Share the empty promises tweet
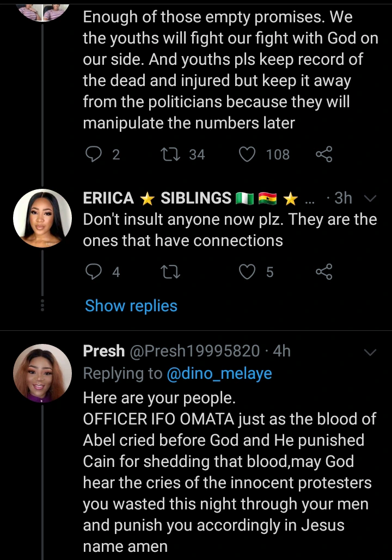 click(324, 155)
